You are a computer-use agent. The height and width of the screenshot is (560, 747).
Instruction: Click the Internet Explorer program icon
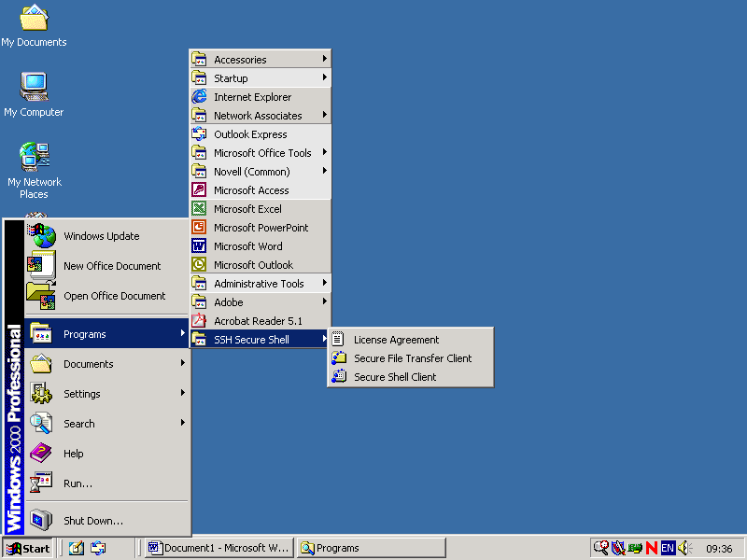tap(199, 97)
